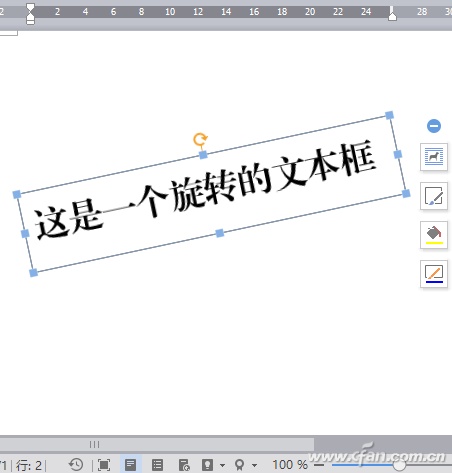Click the orange rotation handle above the text box
This screenshot has width=452, height=473.
200,139
